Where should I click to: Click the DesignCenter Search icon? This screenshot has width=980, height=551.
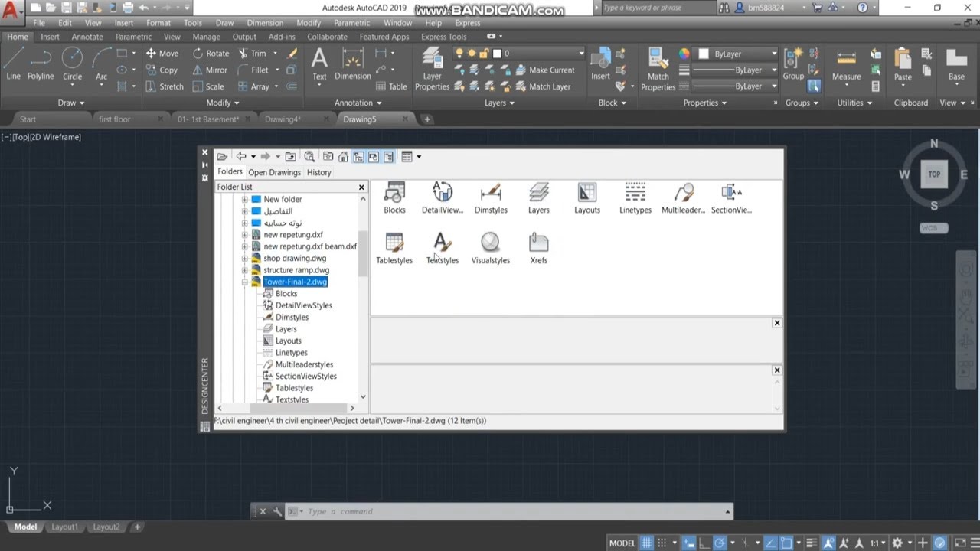(x=309, y=157)
